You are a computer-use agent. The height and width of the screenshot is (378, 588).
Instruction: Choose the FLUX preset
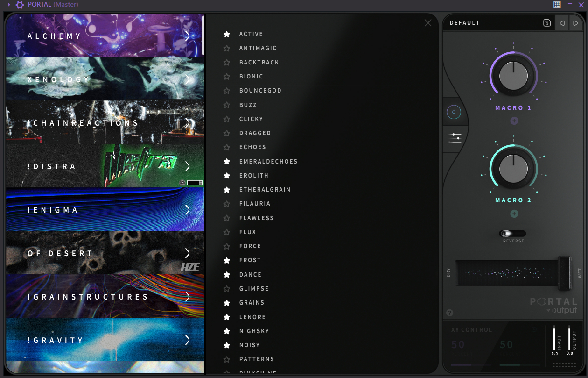click(248, 232)
